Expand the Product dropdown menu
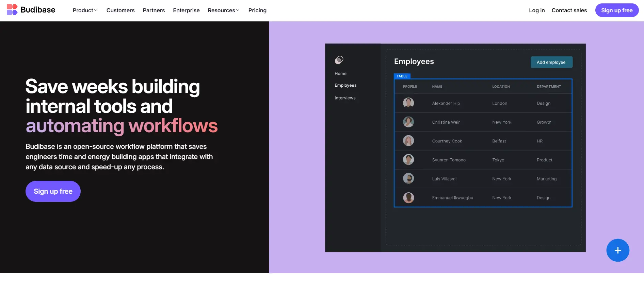The image size is (644, 281). click(x=85, y=10)
